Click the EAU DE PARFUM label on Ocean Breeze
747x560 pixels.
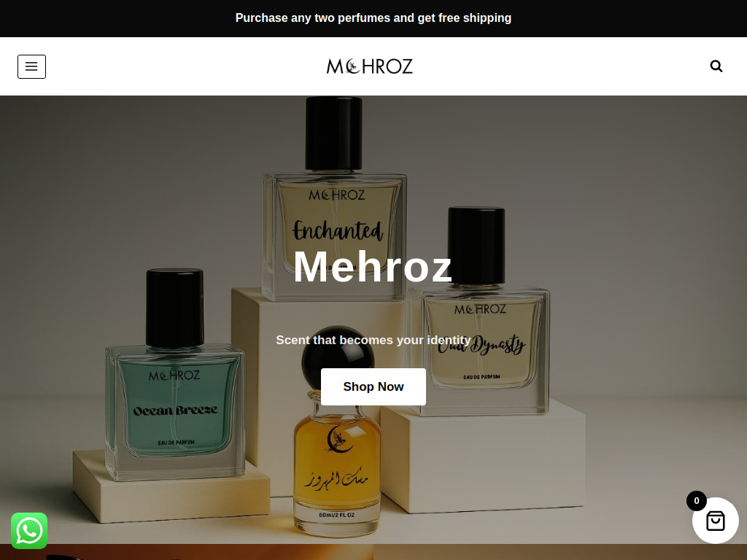coord(177,443)
